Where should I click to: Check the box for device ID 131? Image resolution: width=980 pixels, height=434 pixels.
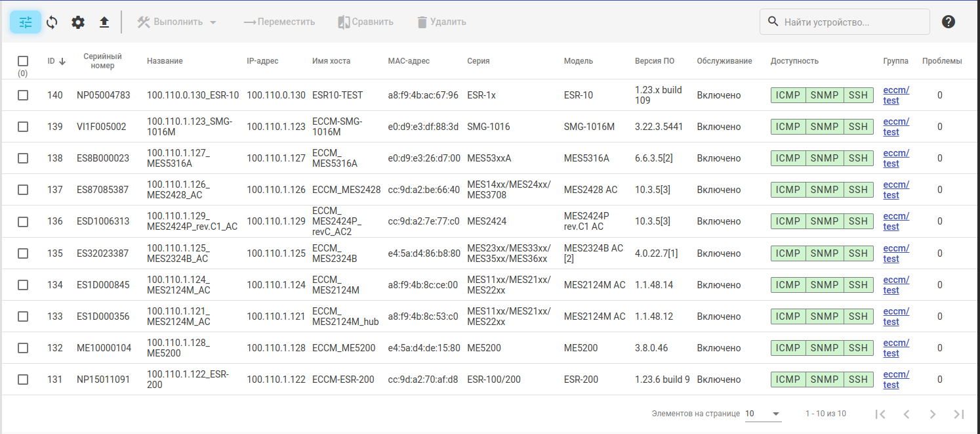(23, 380)
